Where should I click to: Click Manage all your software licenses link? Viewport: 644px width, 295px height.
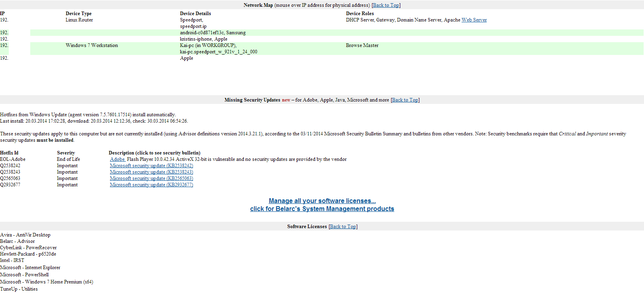322,201
